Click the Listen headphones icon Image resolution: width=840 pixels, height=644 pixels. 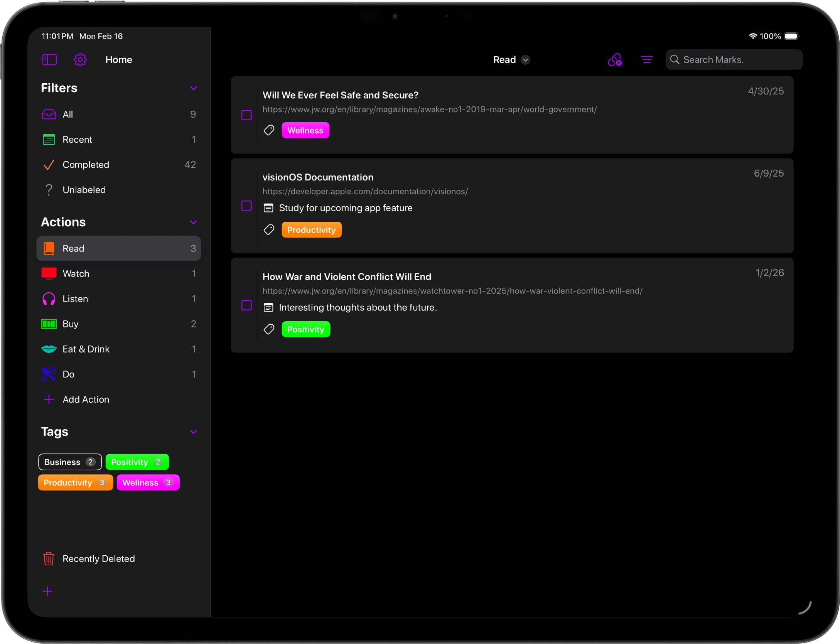pos(49,299)
